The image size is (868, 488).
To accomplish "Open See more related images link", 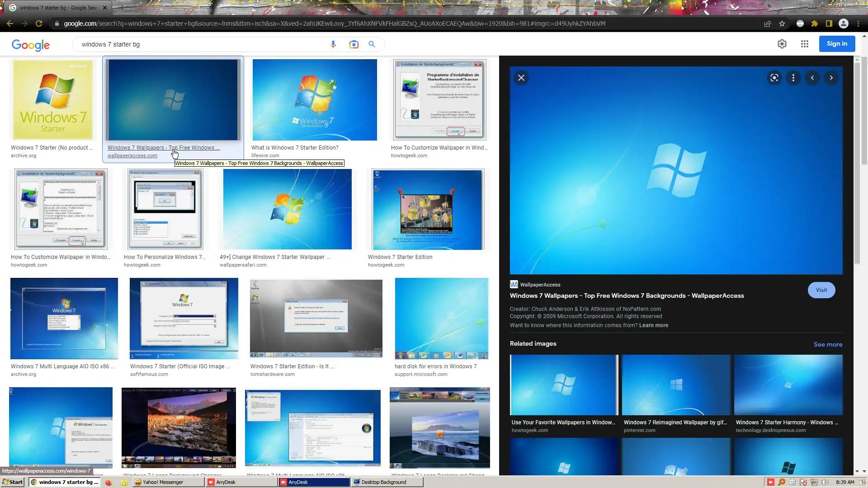I will tap(828, 344).
